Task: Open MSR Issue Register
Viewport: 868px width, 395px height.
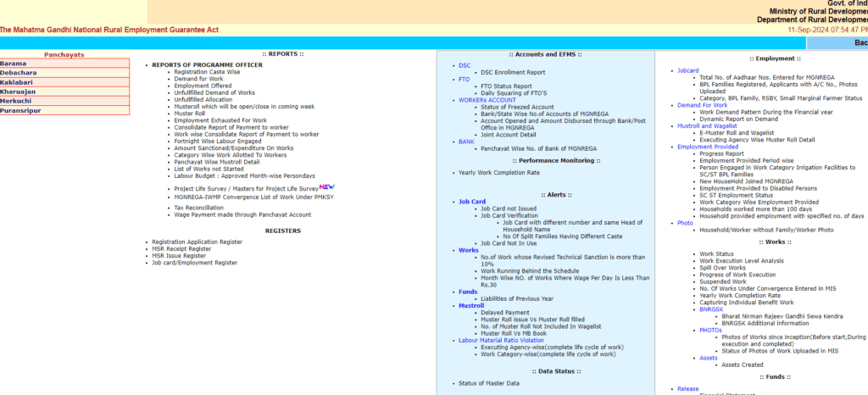Action: pos(179,256)
